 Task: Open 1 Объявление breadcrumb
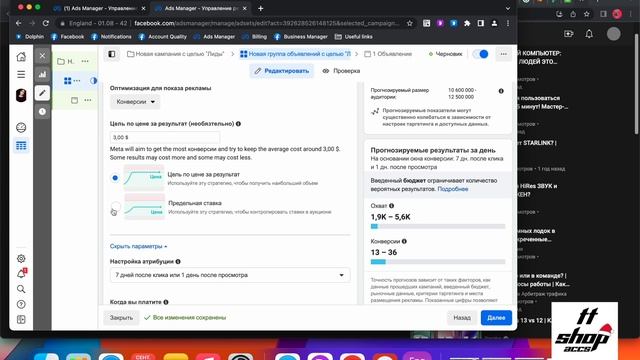pos(388,54)
